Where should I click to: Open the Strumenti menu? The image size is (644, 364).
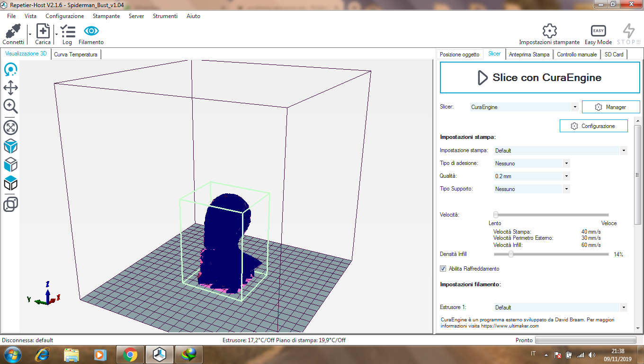165,16
